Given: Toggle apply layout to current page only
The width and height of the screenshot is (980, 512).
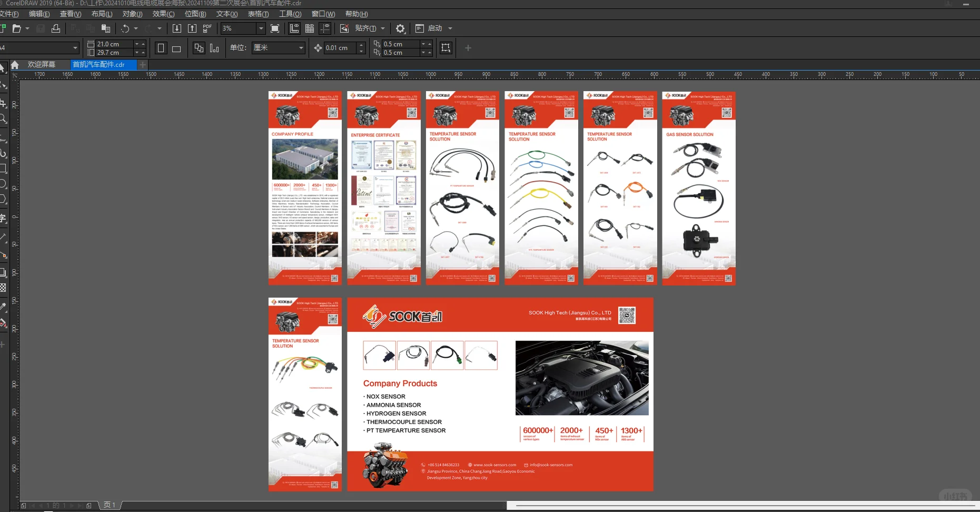Looking at the screenshot, I should point(214,48).
